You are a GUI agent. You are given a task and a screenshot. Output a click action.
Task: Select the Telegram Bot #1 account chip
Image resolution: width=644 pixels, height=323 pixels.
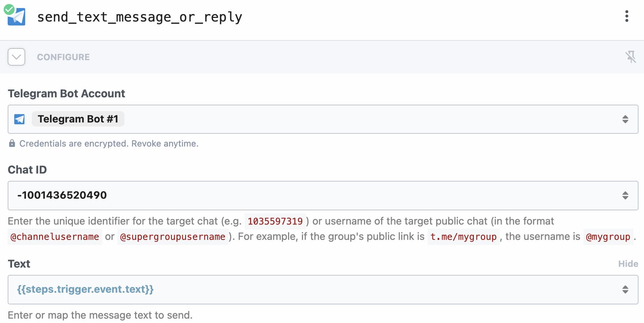click(78, 119)
